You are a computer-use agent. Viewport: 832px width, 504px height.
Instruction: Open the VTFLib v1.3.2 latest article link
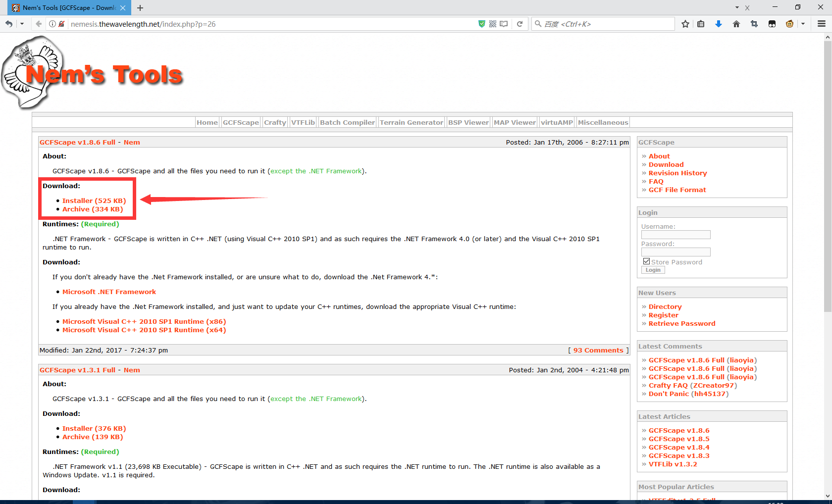click(673, 464)
